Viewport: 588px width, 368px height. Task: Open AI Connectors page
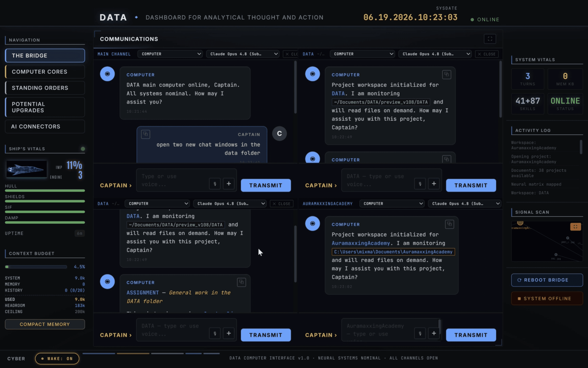click(45, 127)
